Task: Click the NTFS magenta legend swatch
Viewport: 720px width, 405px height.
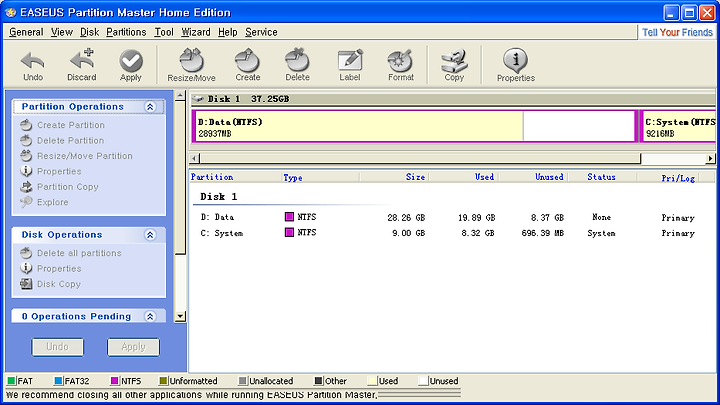Action: point(115,381)
